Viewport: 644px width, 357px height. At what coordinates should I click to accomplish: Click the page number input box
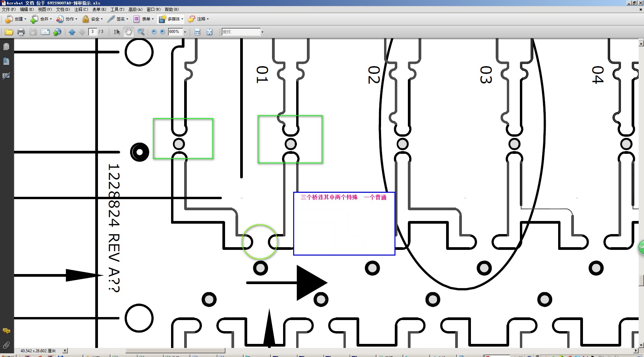[93, 32]
